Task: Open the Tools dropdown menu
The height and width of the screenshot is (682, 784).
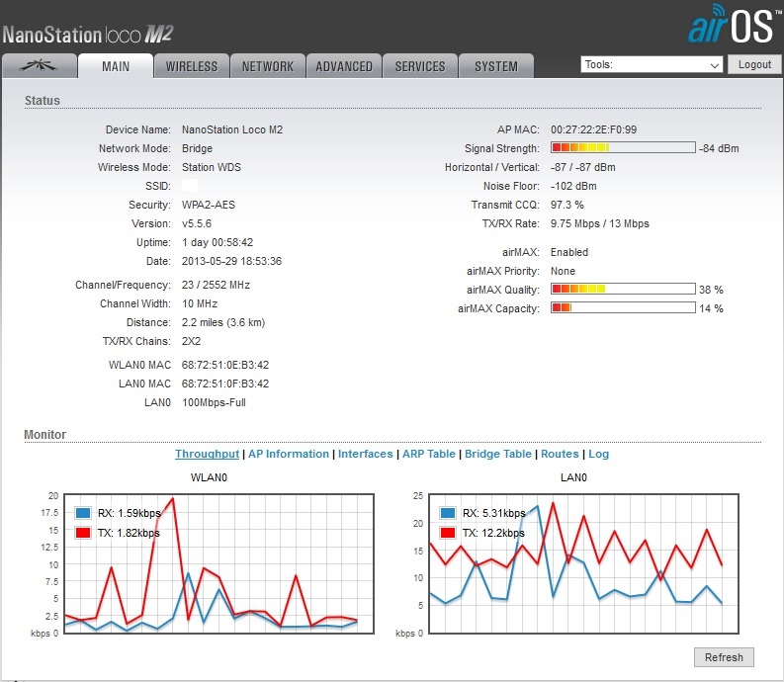Action: click(652, 65)
